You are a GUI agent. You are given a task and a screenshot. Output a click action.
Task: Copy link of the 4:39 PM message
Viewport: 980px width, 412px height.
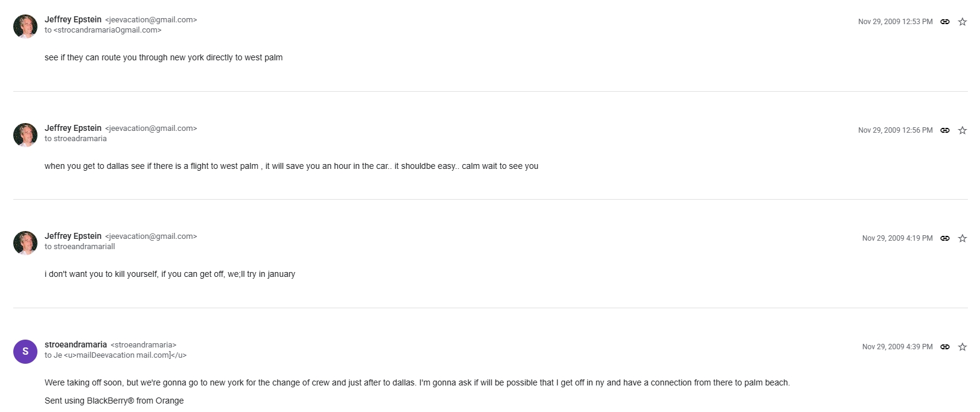pyautogui.click(x=945, y=347)
